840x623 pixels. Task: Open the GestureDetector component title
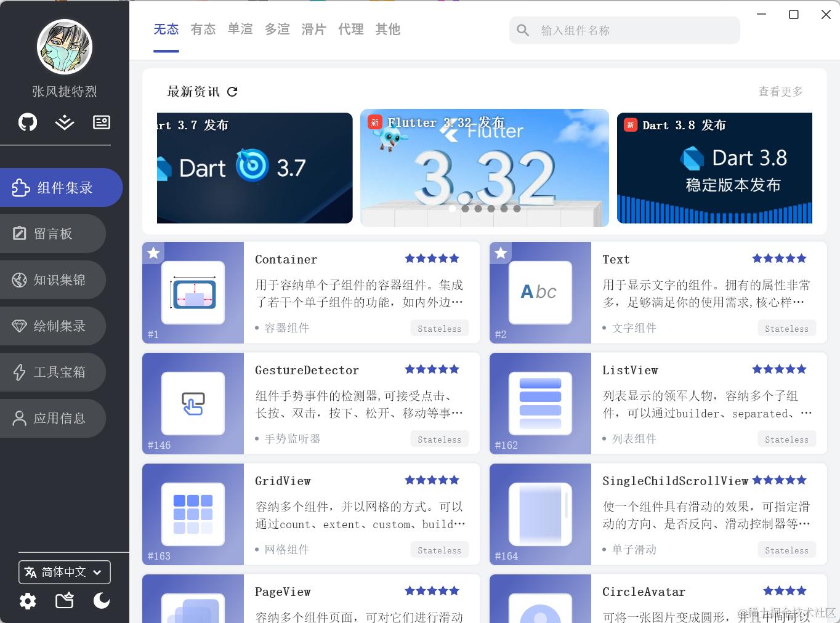coord(307,370)
